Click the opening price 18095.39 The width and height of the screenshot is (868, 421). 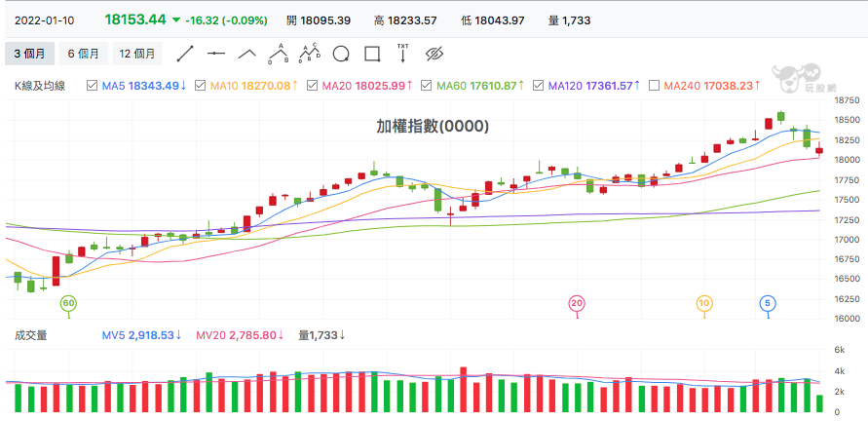pos(326,21)
